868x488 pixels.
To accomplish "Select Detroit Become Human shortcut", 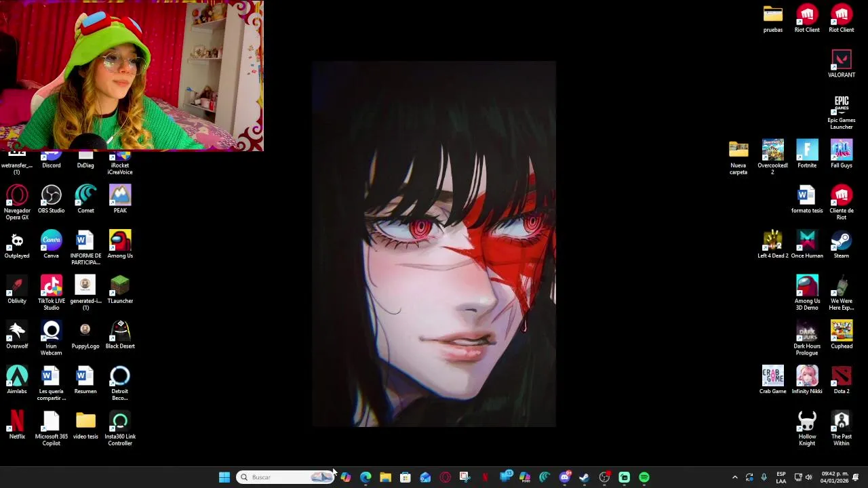I will coord(120,384).
